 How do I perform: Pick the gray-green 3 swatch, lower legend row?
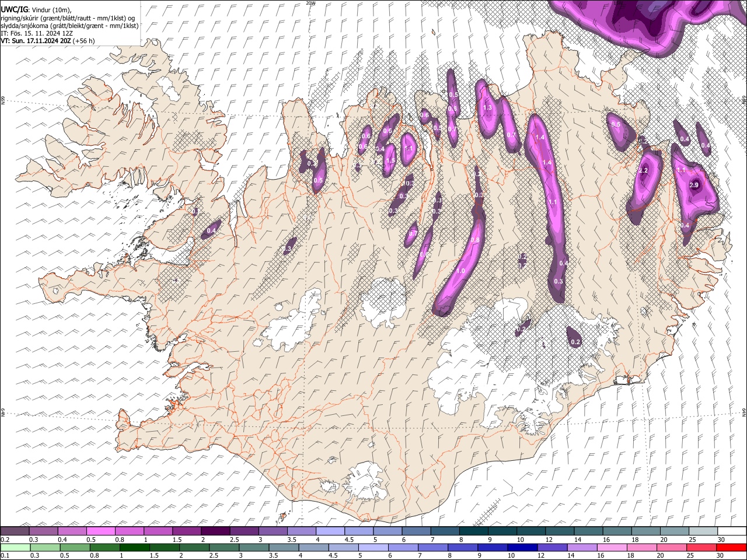[x=253, y=548]
